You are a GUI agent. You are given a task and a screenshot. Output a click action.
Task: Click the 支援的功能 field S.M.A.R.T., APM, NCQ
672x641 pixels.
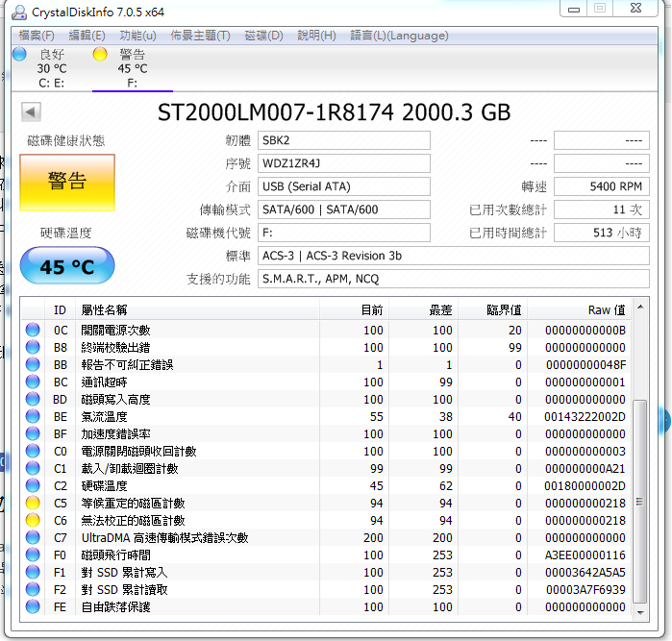(454, 280)
